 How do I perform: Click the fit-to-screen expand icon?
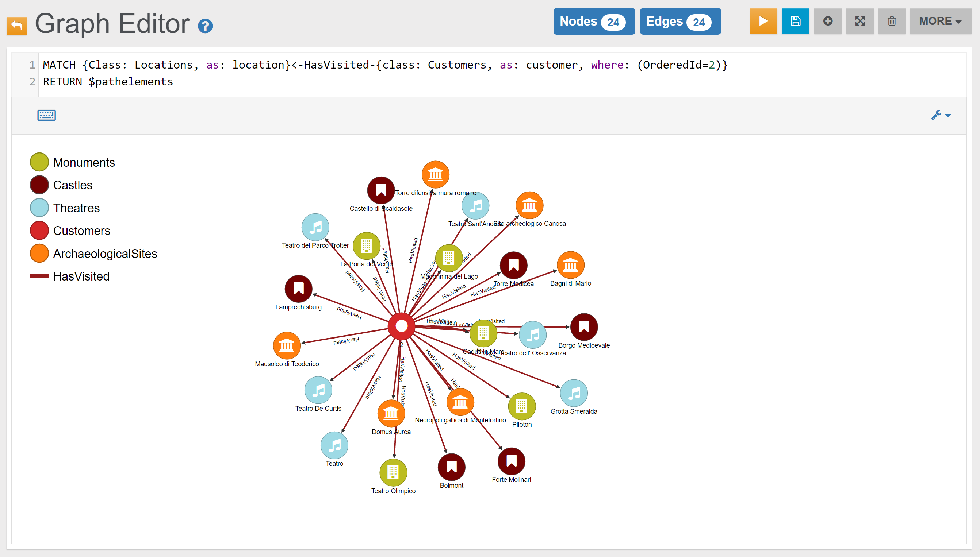tap(860, 21)
